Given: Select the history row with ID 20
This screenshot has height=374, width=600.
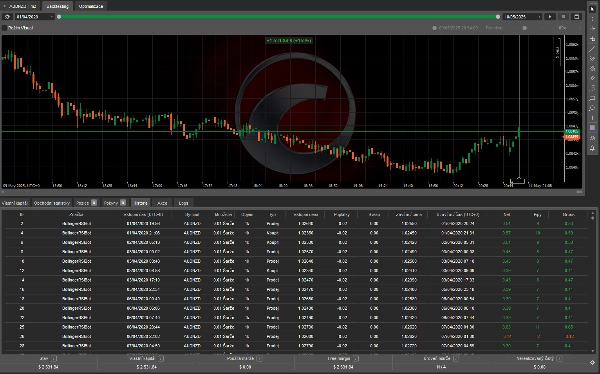Looking at the screenshot, I should point(297,308).
